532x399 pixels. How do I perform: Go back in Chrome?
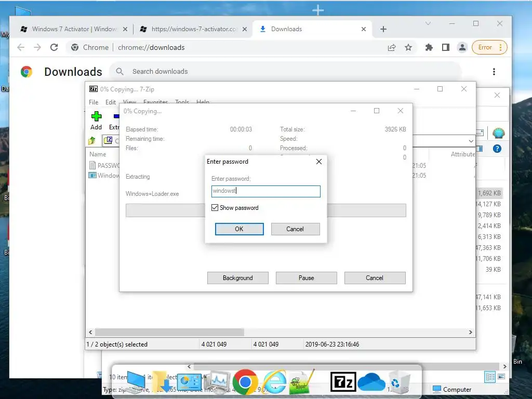21,47
